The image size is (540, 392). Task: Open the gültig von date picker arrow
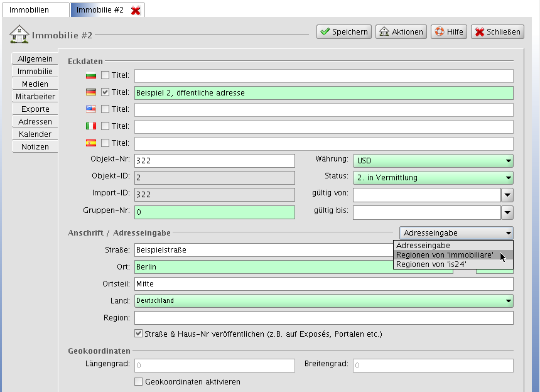[507, 195]
